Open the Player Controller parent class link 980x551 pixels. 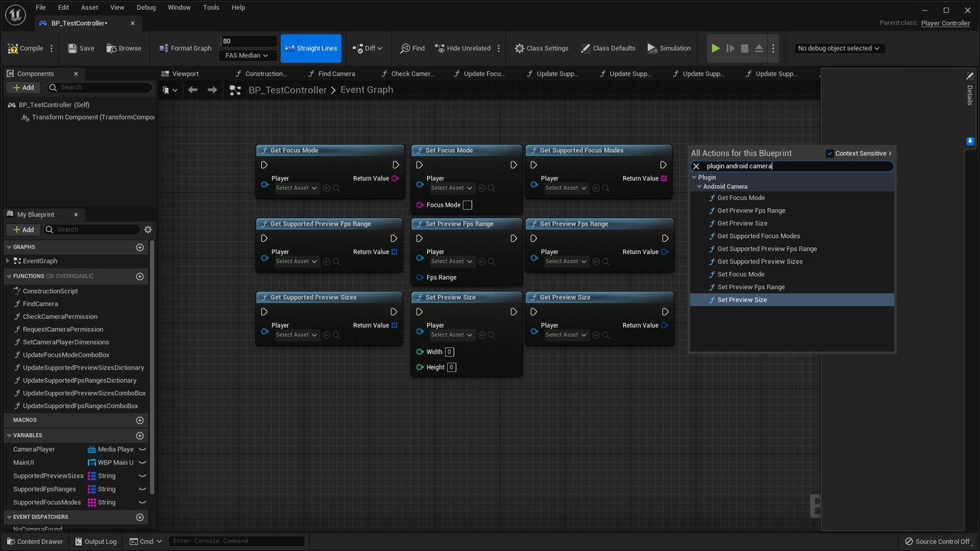[x=945, y=23]
